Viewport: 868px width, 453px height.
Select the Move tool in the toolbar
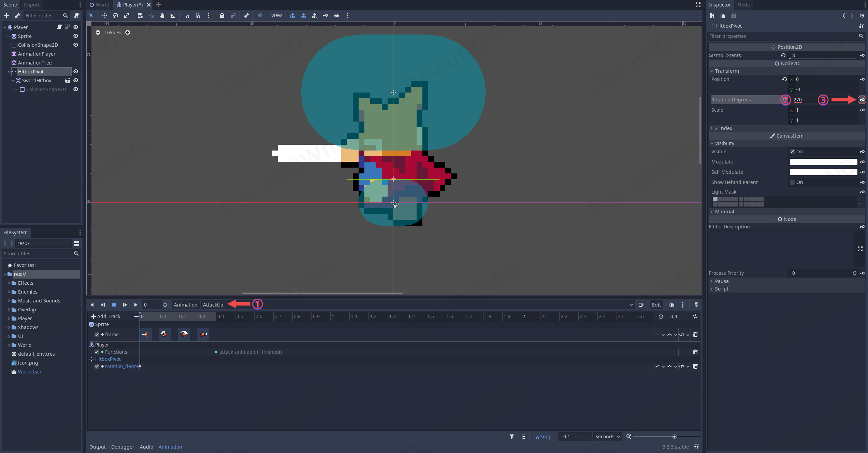click(x=104, y=15)
